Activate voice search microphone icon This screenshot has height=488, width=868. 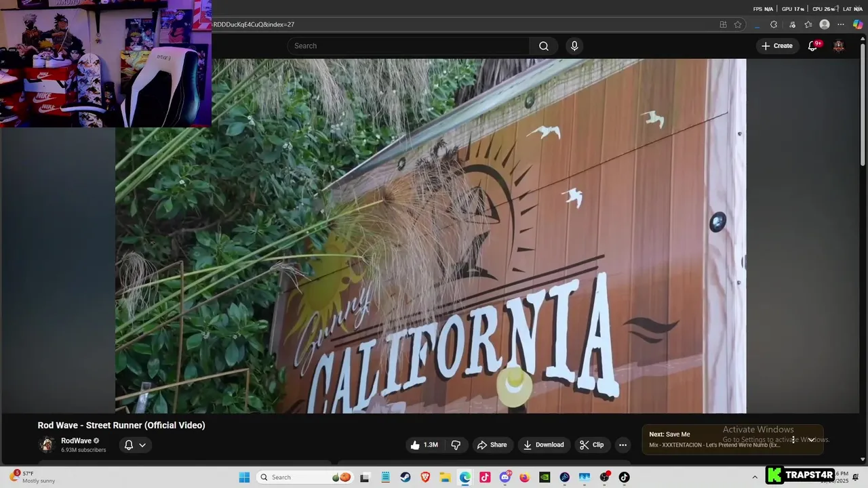(574, 46)
